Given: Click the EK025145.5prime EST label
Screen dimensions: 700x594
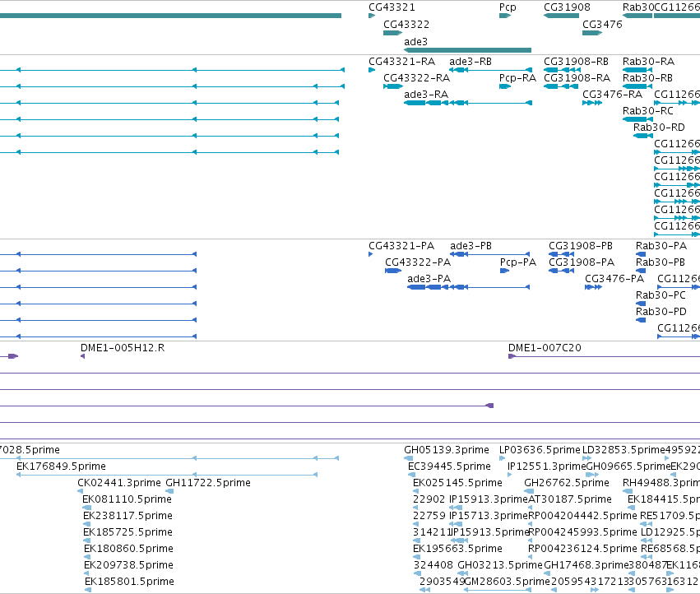Looking at the screenshot, I should point(457,483).
